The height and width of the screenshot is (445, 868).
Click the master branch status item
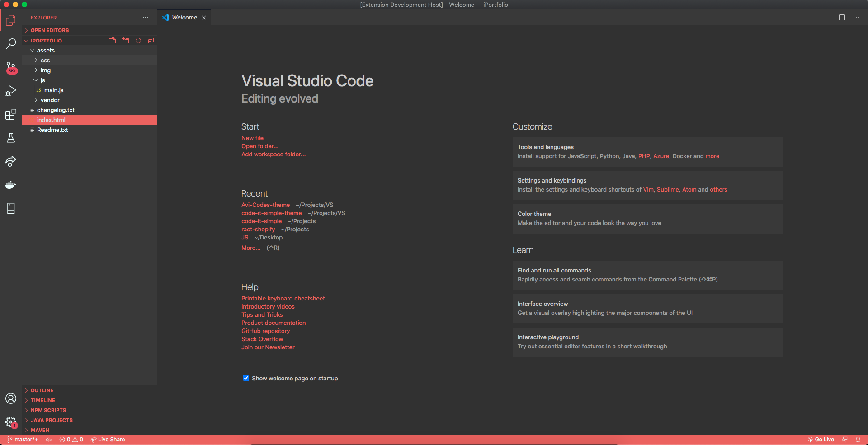tap(23, 440)
